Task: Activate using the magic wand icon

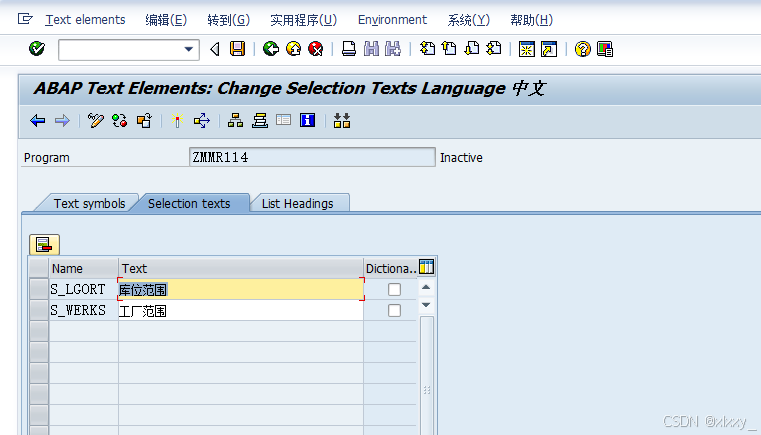Action: (178, 120)
